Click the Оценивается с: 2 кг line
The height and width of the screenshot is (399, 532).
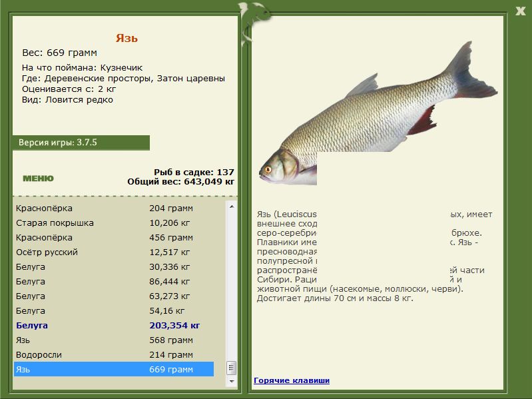pyautogui.click(x=69, y=89)
